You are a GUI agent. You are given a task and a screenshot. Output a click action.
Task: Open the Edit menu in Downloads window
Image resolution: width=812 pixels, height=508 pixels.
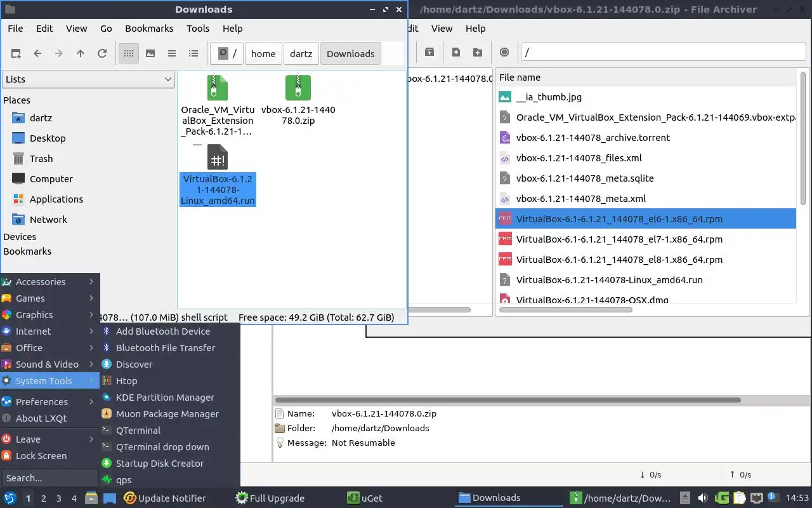[x=44, y=29]
